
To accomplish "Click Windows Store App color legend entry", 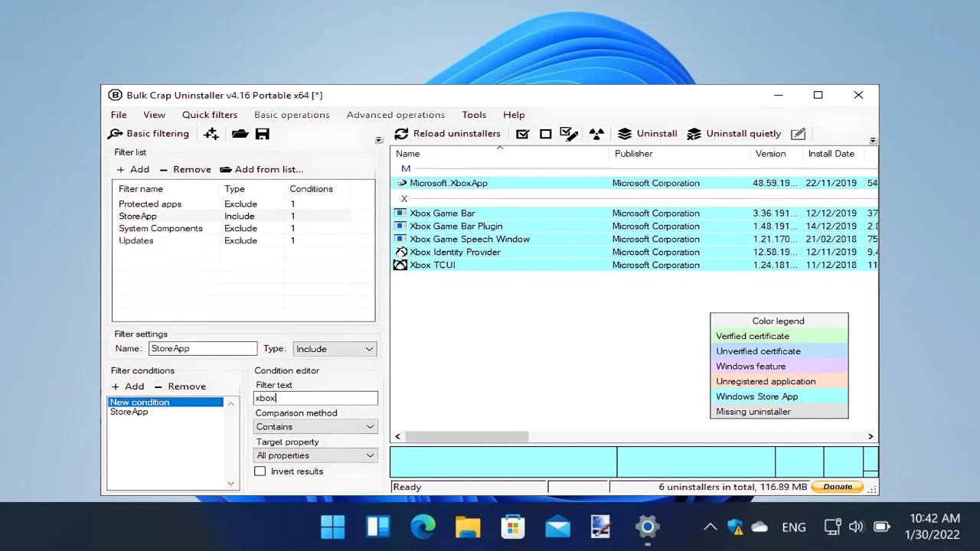I will [x=779, y=396].
